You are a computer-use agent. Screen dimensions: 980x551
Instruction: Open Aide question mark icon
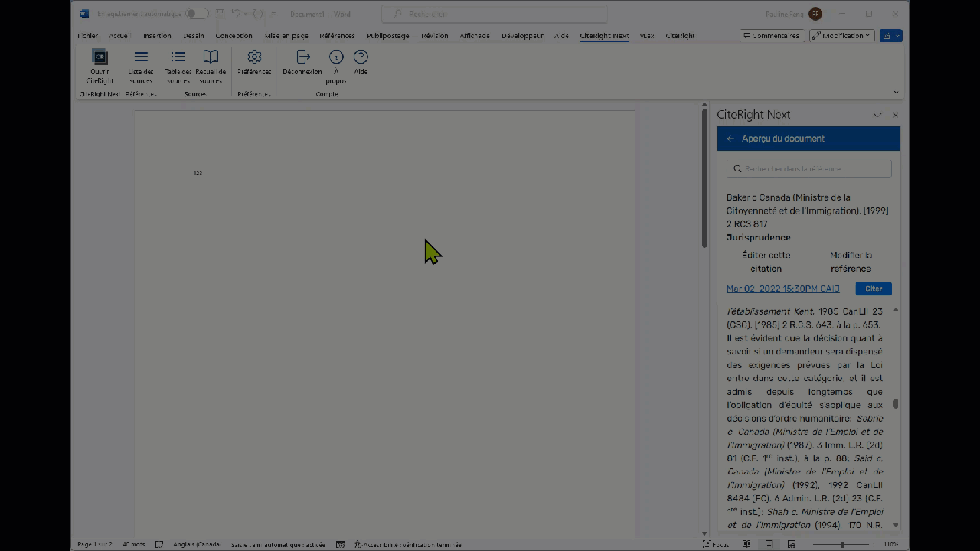click(x=361, y=57)
